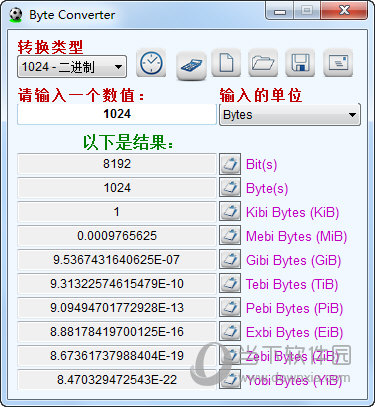This screenshot has height=407, width=375.
Task: Click the Bit(s) unit label
Action: (261, 165)
